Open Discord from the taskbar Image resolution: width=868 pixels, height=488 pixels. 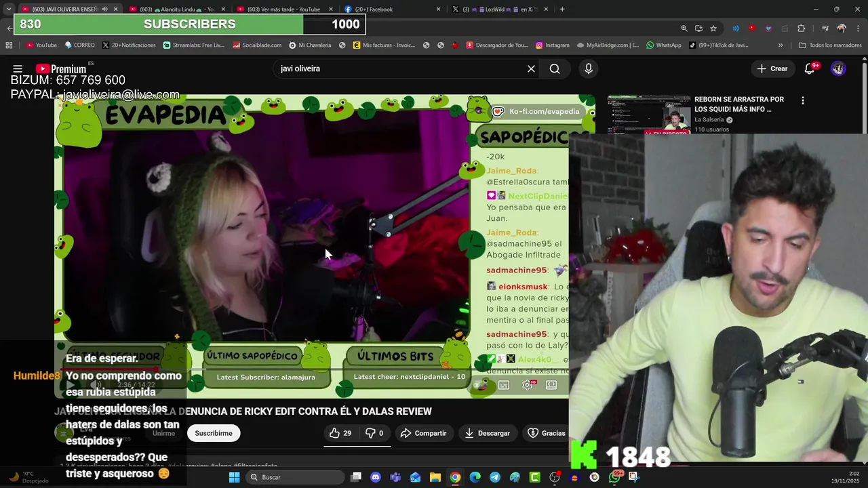tap(376, 477)
